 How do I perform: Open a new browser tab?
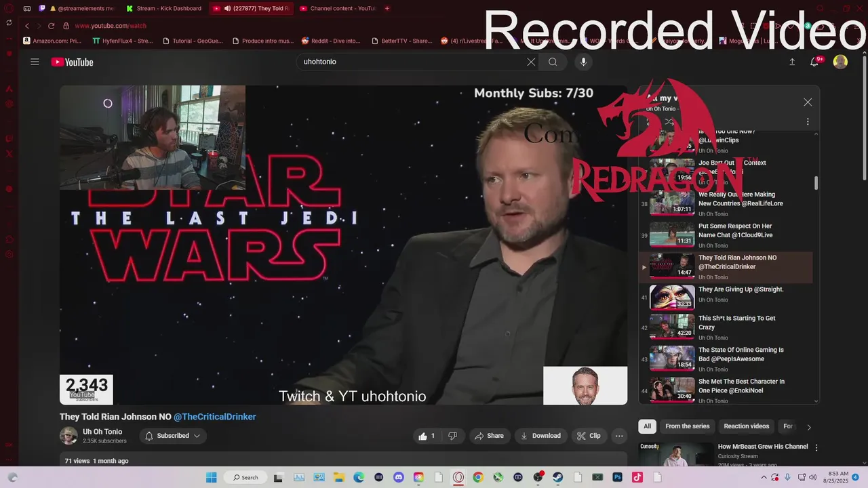[387, 9]
